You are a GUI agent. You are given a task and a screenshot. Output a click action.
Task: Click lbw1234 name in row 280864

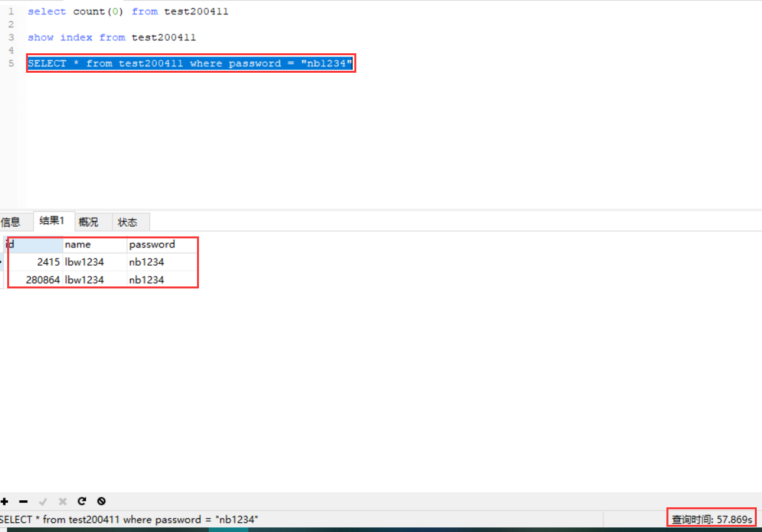tap(94, 280)
